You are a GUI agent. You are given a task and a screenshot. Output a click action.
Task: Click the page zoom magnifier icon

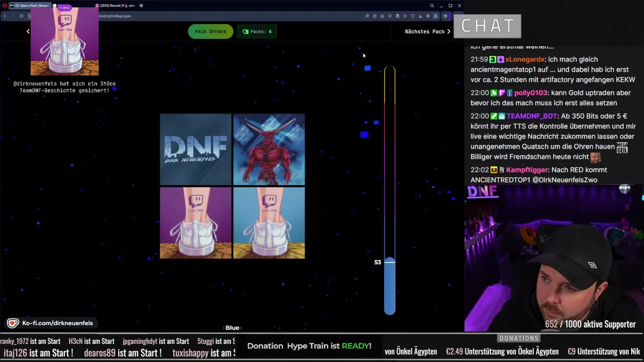point(367,16)
